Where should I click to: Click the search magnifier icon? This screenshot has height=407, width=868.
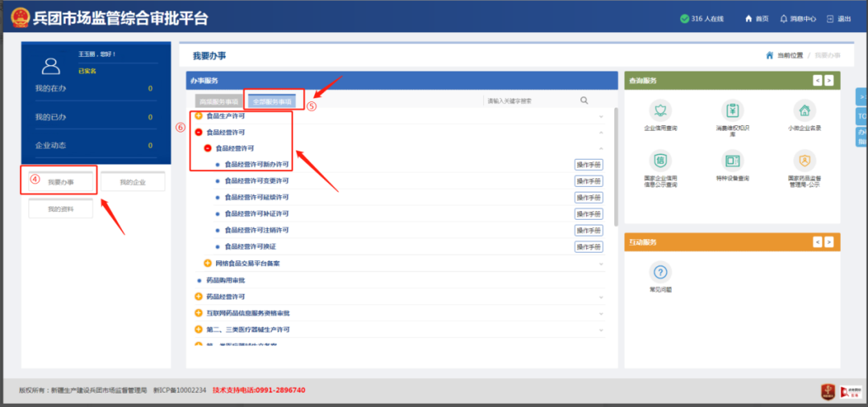coord(584,100)
